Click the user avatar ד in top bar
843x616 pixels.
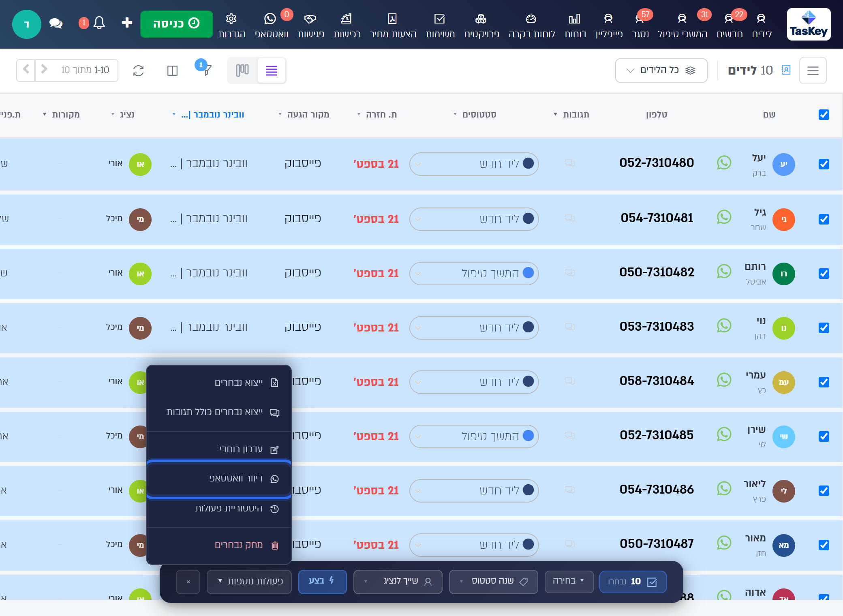click(27, 24)
